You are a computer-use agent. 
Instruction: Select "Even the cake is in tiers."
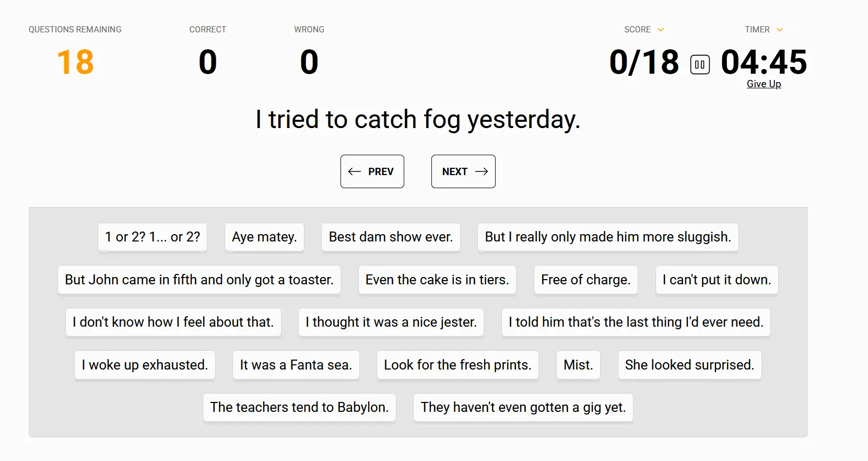[437, 280]
